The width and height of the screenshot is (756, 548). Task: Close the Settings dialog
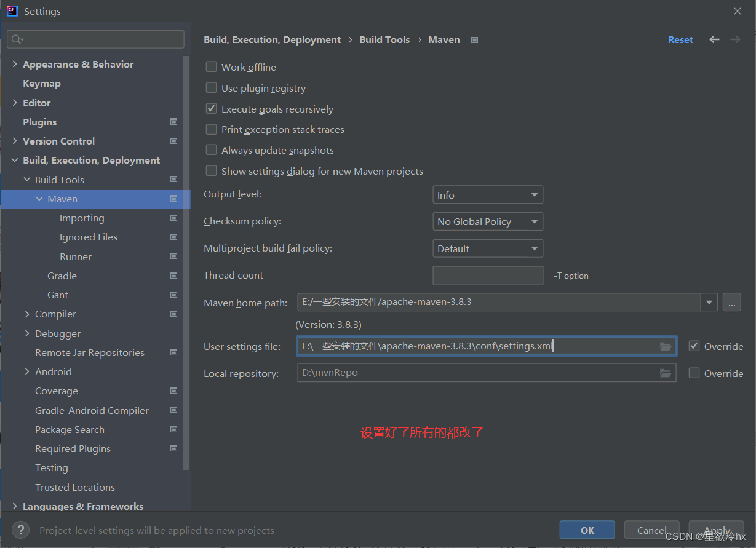tap(738, 11)
